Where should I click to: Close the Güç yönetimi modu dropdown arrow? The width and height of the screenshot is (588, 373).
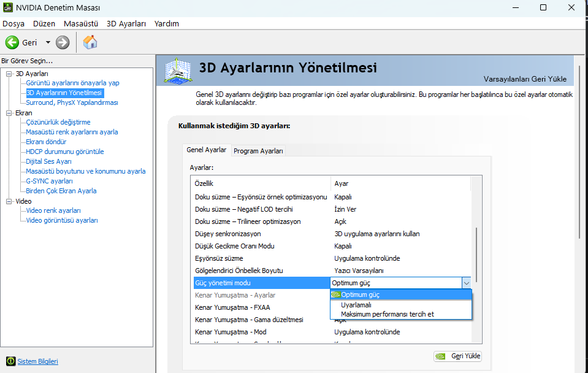pos(467,283)
